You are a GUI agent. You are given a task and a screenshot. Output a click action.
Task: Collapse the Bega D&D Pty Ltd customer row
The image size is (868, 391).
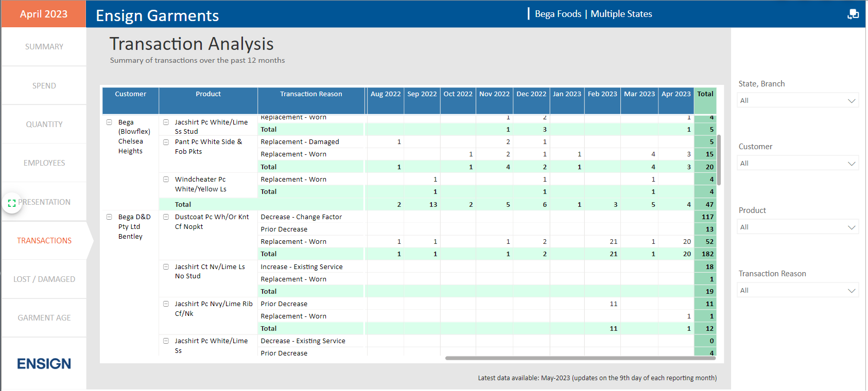pos(109,217)
